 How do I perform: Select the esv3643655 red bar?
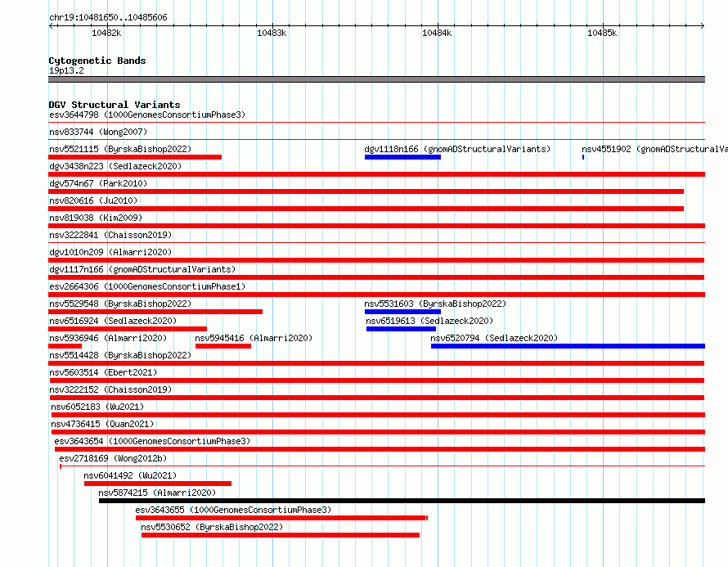(281, 518)
